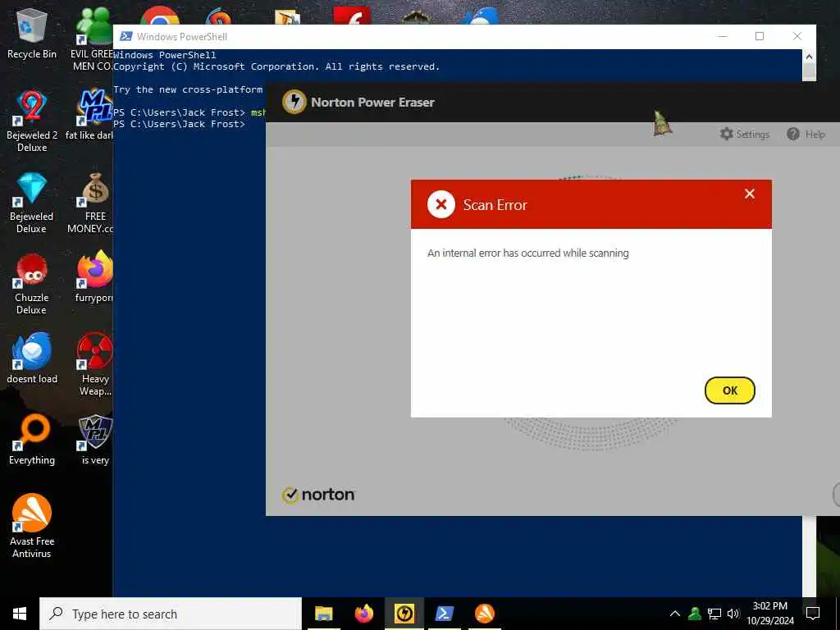Image resolution: width=840 pixels, height=630 pixels.
Task: Click the PowerShell window title icon
Action: point(126,36)
